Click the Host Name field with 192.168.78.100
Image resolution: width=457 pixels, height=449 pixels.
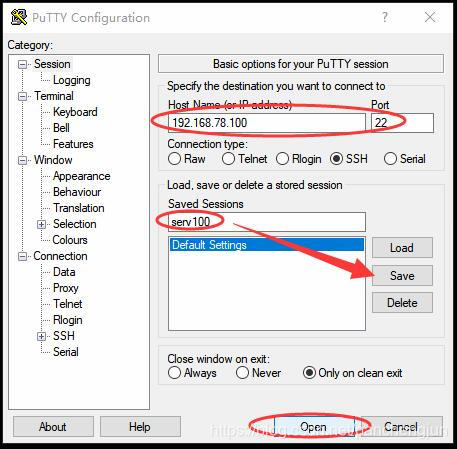pos(267,123)
